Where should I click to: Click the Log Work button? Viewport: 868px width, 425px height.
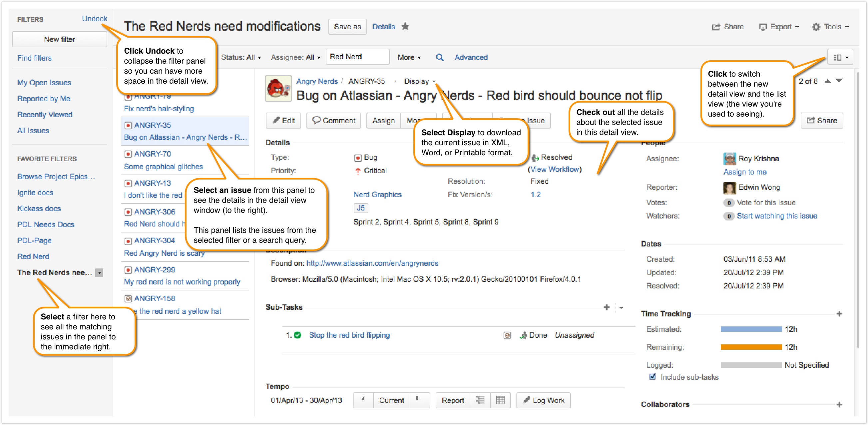tap(543, 400)
